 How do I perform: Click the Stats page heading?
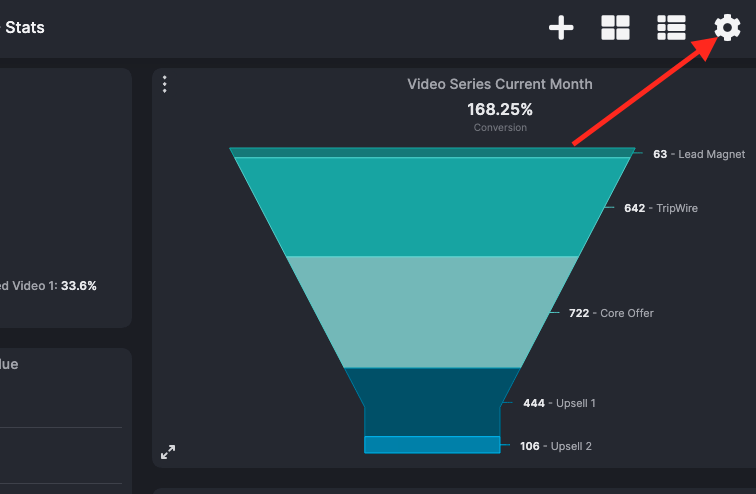click(x=24, y=27)
